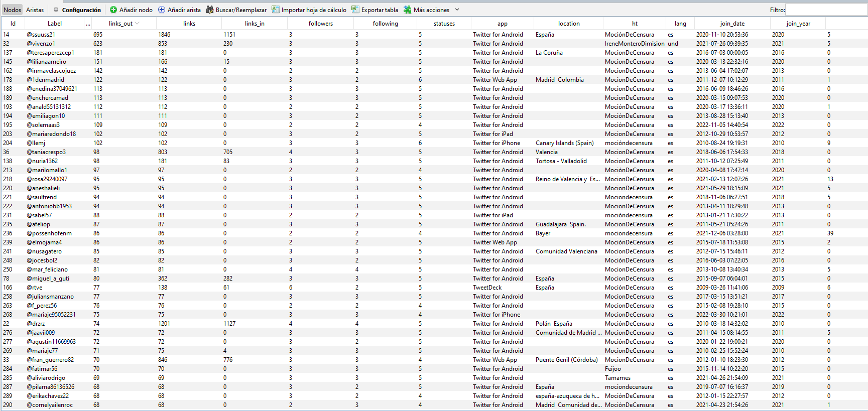This screenshot has height=411, width=868.
Task: Click the 'Polán España' location cell
Action: [x=554, y=324]
